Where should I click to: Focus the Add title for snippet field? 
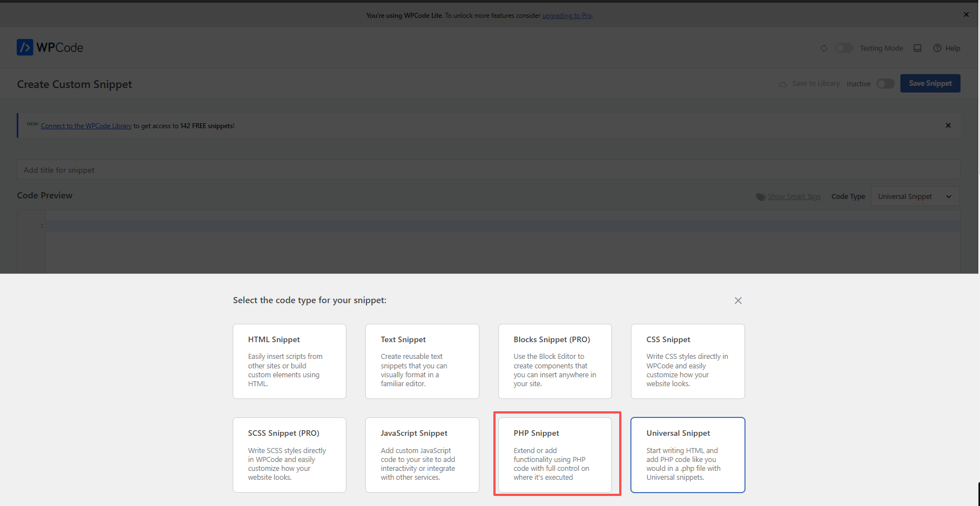click(488, 170)
